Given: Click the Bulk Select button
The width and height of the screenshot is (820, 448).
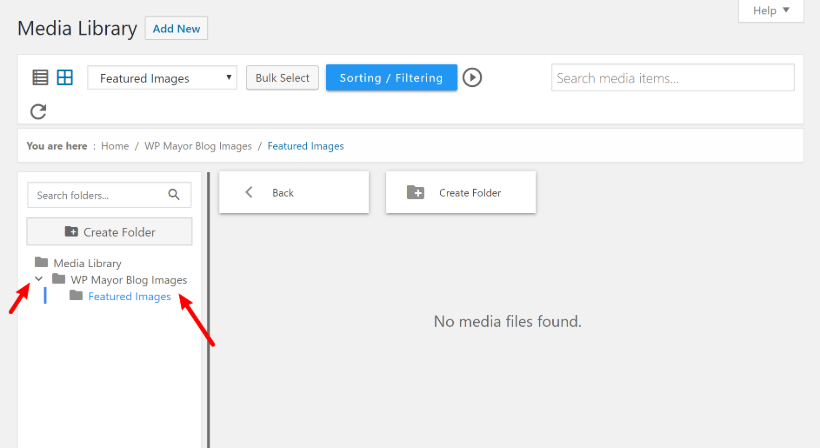Looking at the screenshot, I should point(282,77).
